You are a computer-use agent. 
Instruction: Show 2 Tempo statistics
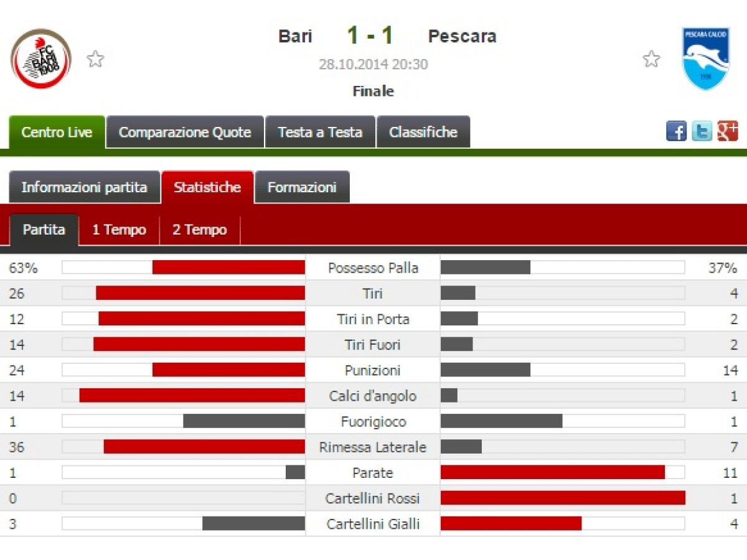[199, 230]
